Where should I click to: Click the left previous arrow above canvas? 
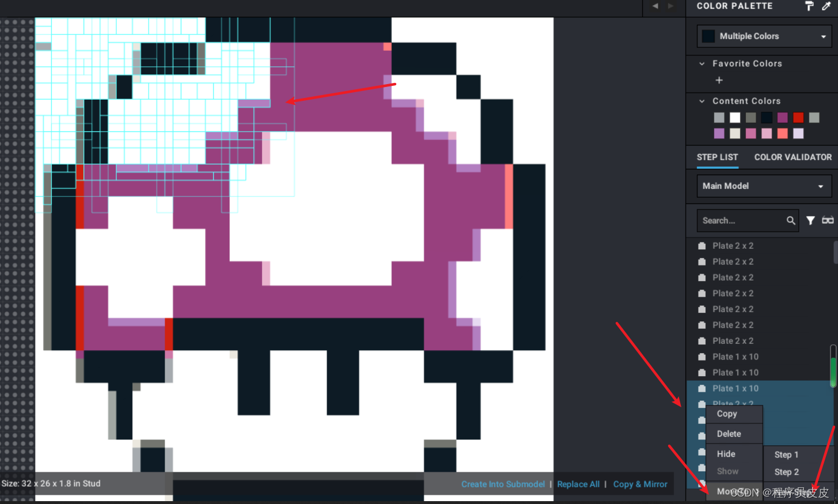[x=655, y=6]
